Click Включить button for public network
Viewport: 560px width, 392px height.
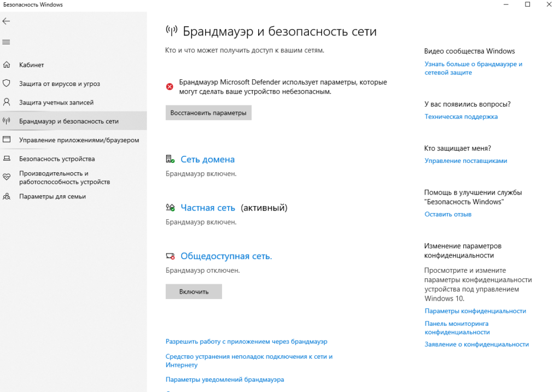tap(194, 292)
